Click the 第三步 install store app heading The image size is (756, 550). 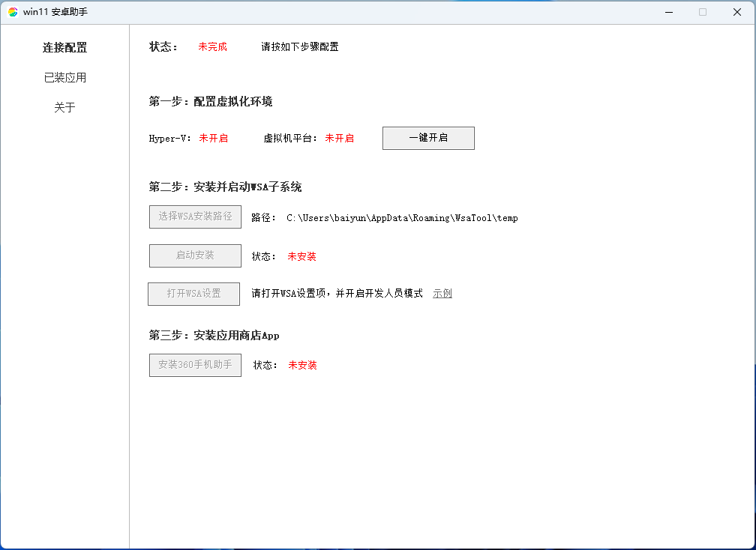pyautogui.click(x=214, y=336)
